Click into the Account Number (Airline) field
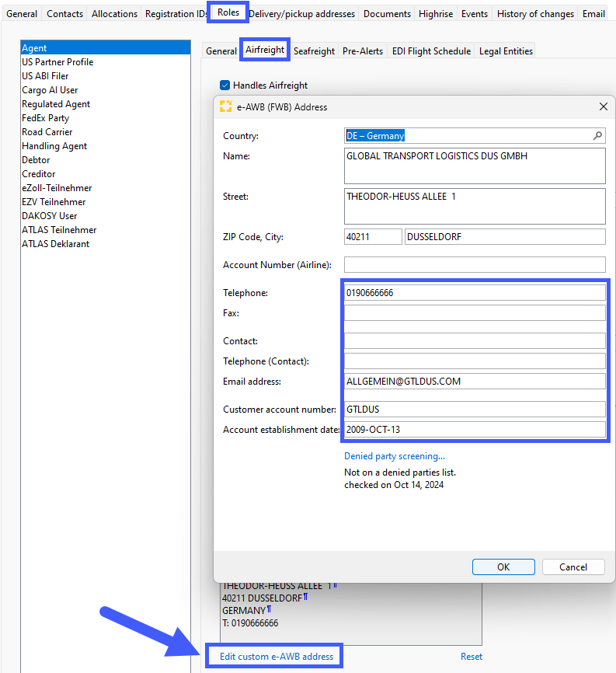The height and width of the screenshot is (673, 616). tap(474, 265)
